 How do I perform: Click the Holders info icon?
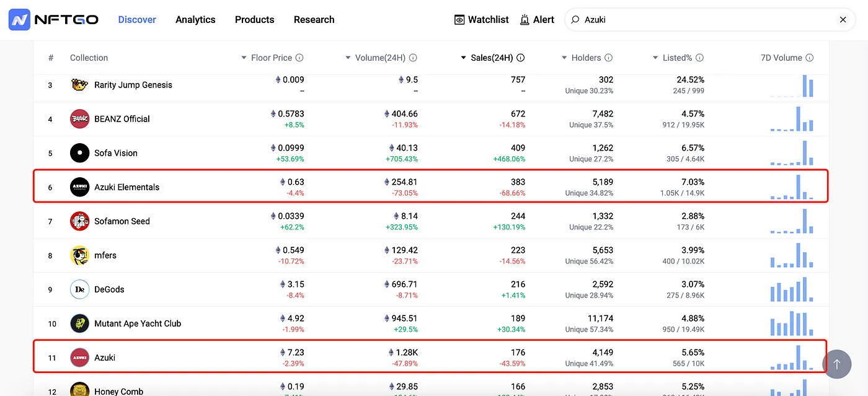click(x=608, y=58)
